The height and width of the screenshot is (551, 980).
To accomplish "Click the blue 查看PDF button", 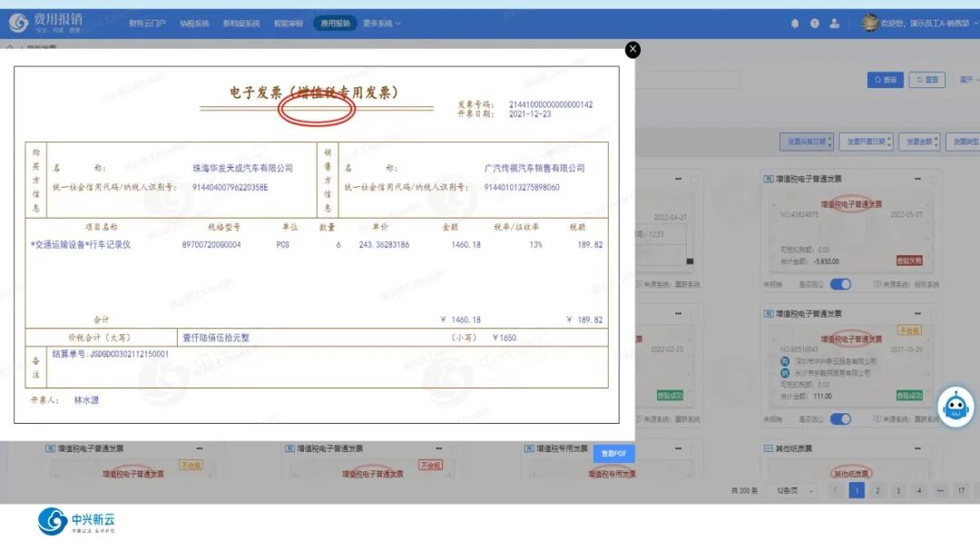I will point(613,454).
